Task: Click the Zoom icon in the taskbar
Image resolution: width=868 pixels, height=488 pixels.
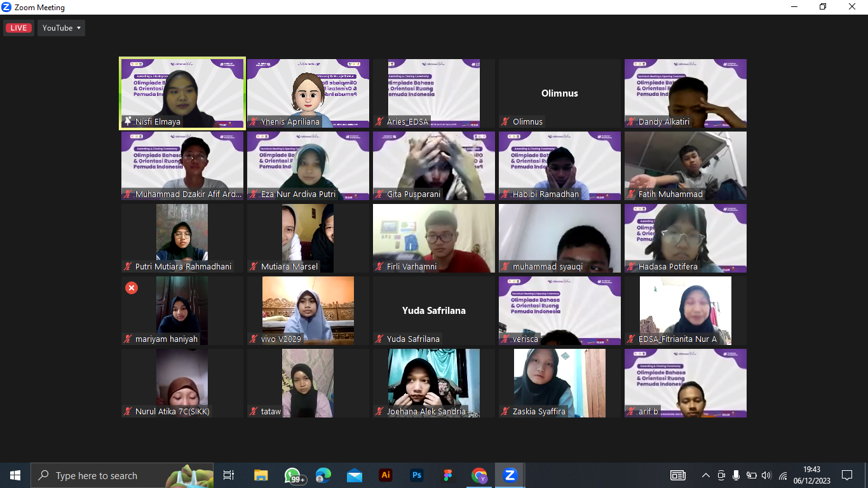Action: pyautogui.click(x=510, y=475)
